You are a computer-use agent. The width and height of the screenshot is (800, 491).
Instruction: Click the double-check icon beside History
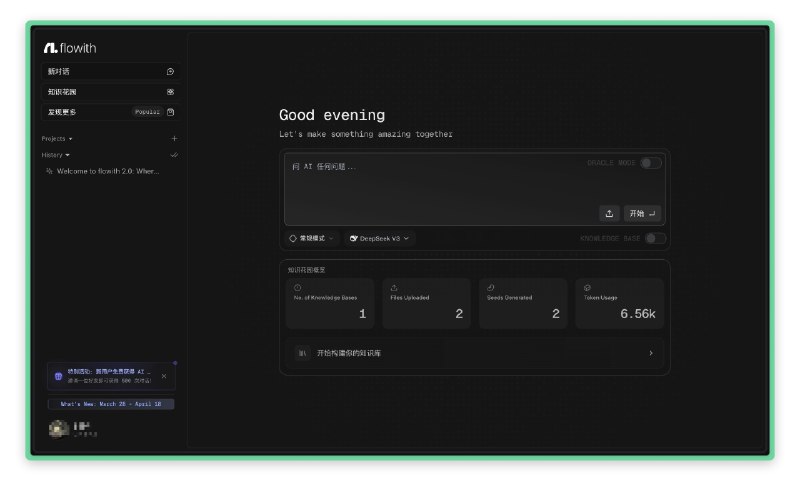(x=174, y=155)
